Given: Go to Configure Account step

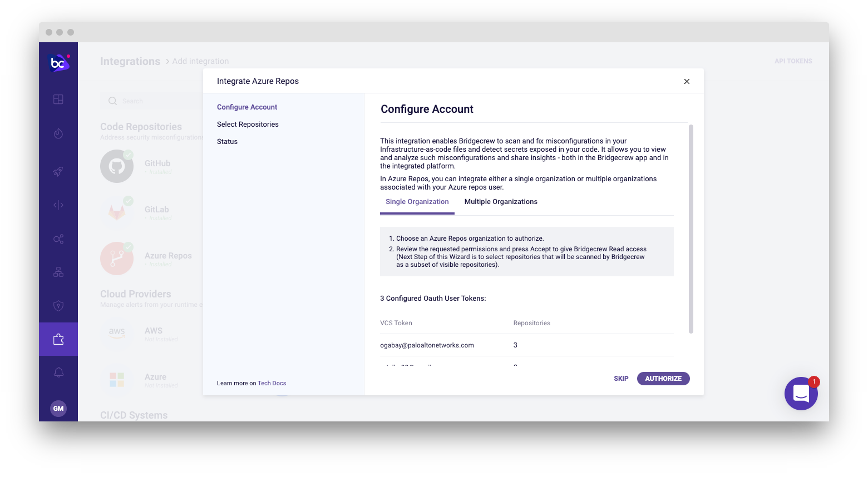Looking at the screenshot, I should (x=247, y=107).
